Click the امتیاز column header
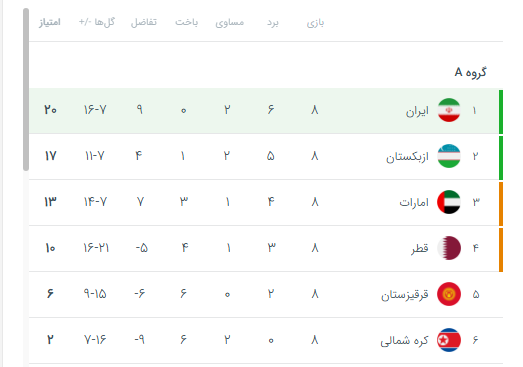523x367 pixels. (x=50, y=22)
